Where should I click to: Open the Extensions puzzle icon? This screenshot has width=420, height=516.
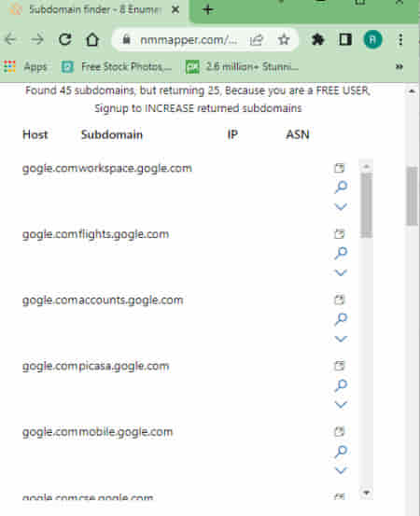point(317,39)
